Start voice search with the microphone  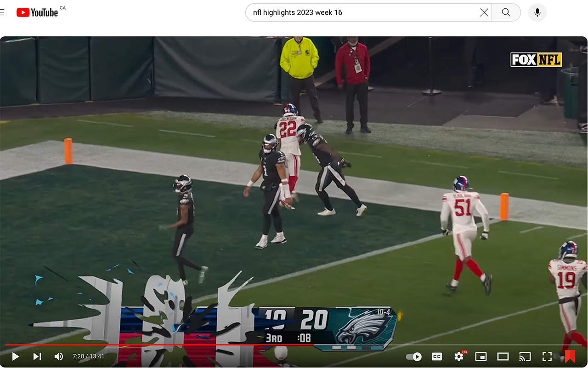click(x=537, y=12)
